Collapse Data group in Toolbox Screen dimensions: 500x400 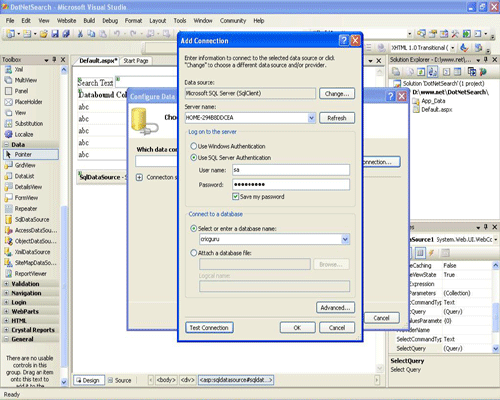coord(6,145)
